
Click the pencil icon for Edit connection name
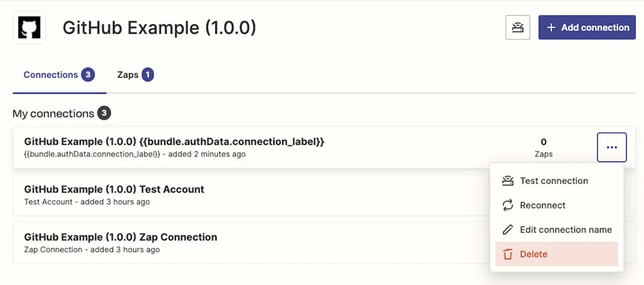tap(507, 230)
